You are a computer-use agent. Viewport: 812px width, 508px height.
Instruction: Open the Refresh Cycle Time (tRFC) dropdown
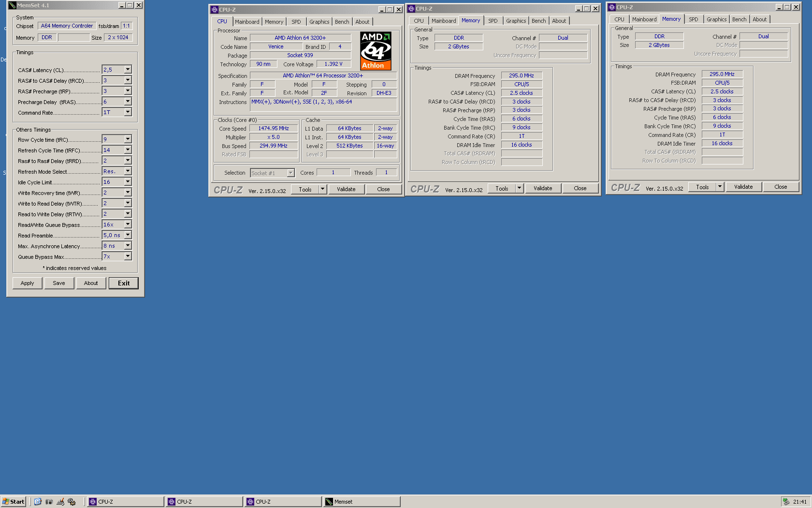click(128, 150)
